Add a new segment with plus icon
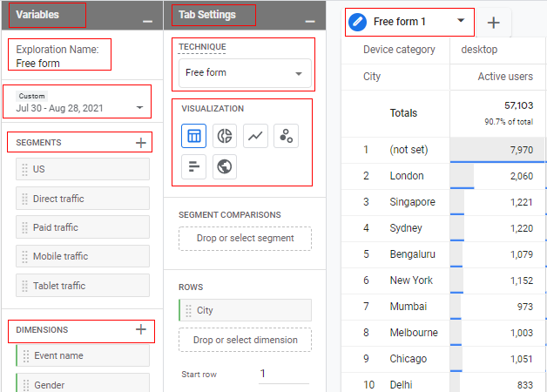The image size is (547, 392). (141, 143)
